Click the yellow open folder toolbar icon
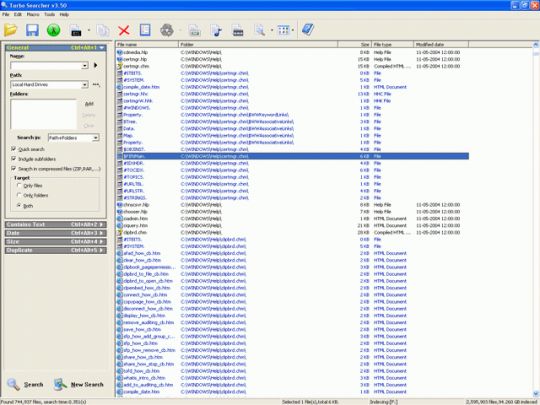This screenshot has width=540, height=405. pos(10,30)
